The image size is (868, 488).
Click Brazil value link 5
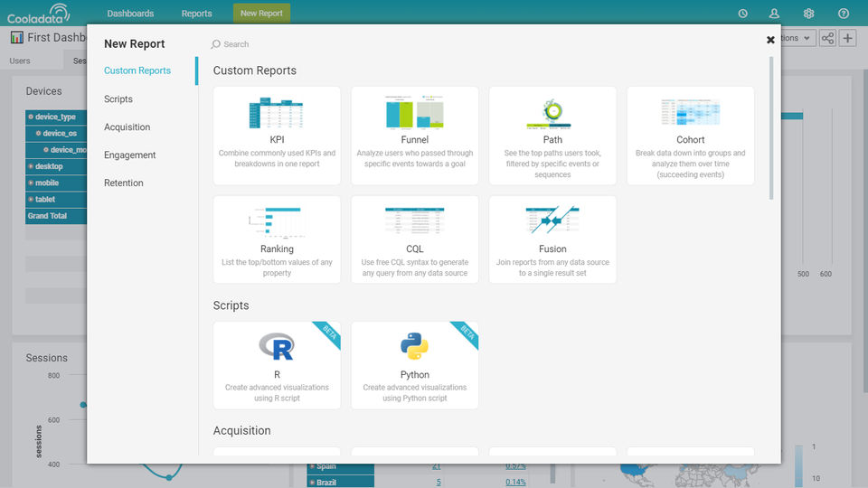439,483
